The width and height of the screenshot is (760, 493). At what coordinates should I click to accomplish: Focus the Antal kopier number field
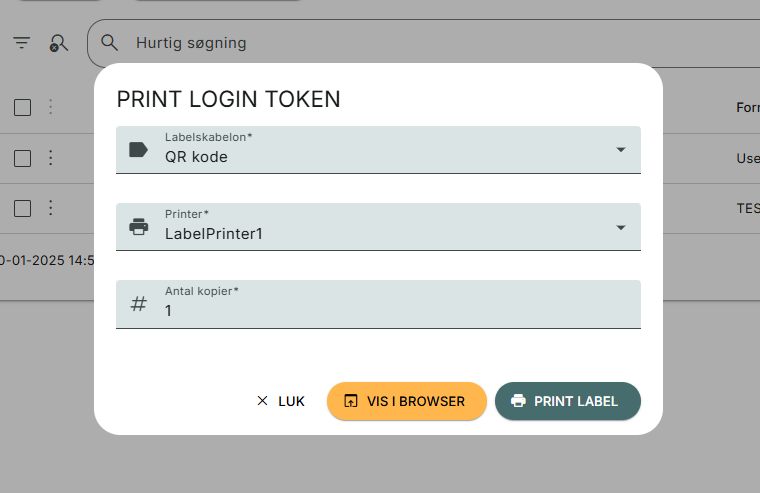click(x=378, y=304)
